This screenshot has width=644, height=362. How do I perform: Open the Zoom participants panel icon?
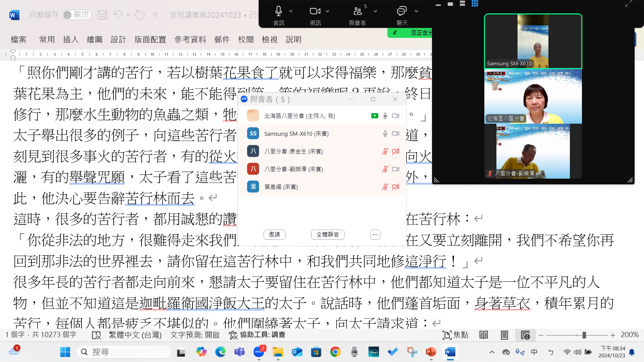[358, 11]
